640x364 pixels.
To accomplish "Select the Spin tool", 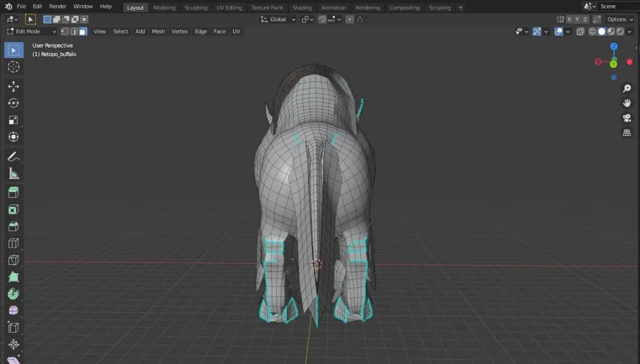I will point(14,294).
